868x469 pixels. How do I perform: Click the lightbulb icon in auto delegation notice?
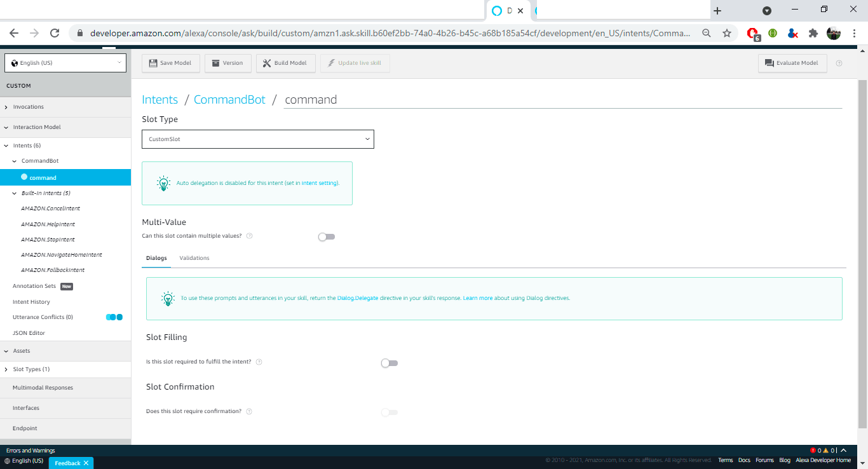[163, 183]
